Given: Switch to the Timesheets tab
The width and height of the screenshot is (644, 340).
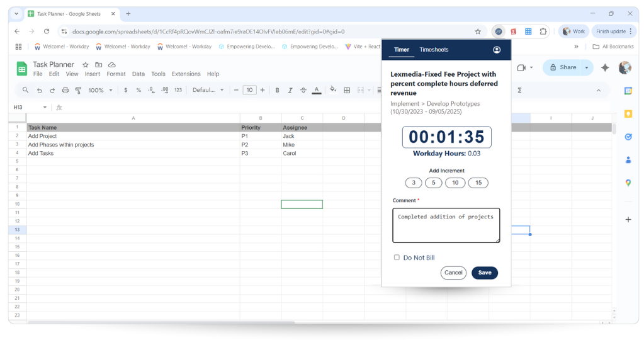Looking at the screenshot, I should tap(434, 50).
